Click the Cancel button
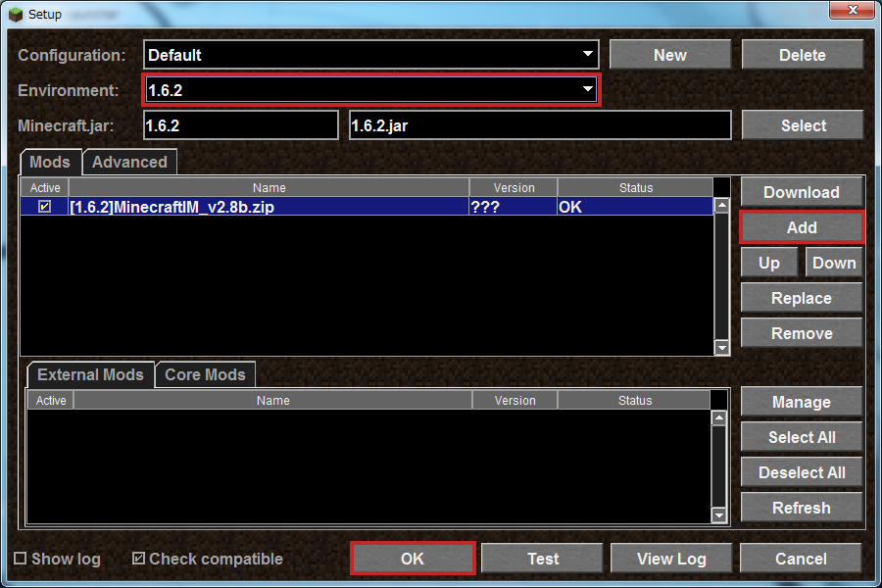Image resolution: width=882 pixels, height=588 pixels. [801, 559]
